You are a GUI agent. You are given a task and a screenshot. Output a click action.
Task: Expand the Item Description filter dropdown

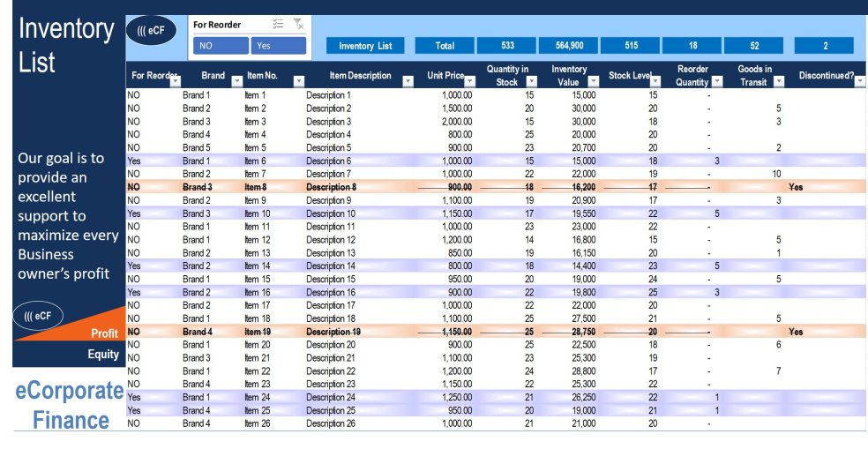(407, 81)
